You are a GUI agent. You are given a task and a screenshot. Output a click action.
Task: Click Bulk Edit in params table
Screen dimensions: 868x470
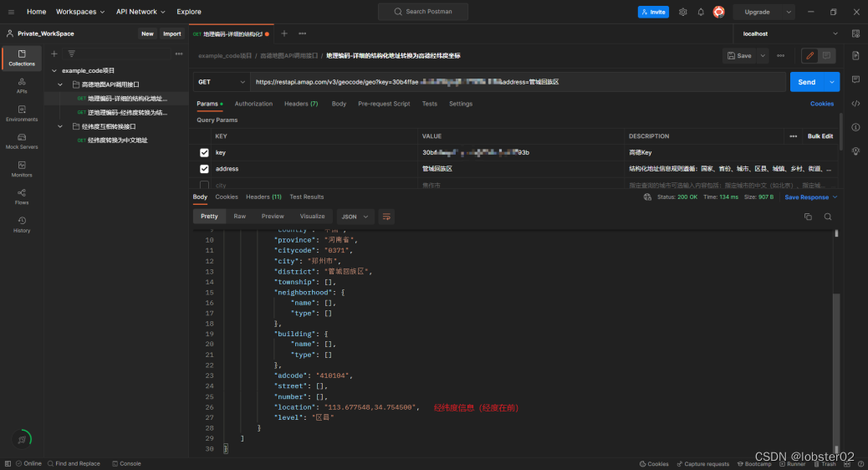click(x=819, y=136)
